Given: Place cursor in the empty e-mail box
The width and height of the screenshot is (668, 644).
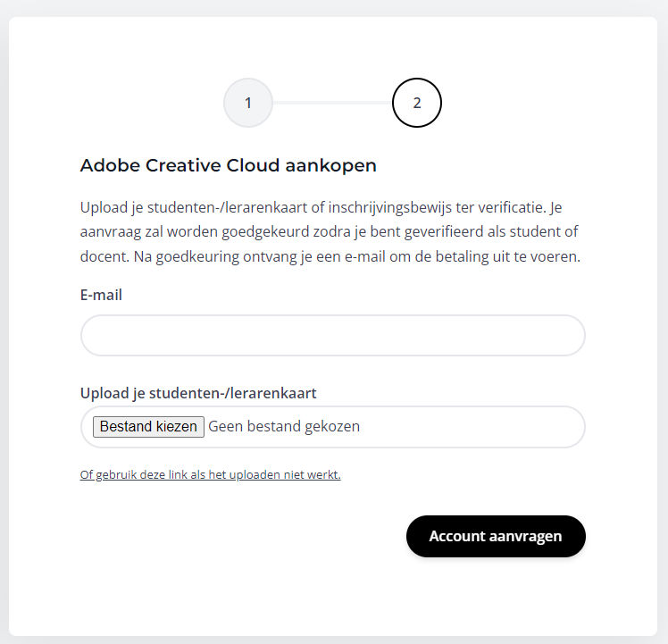Looking at the screenshot, I should point(333,336).
